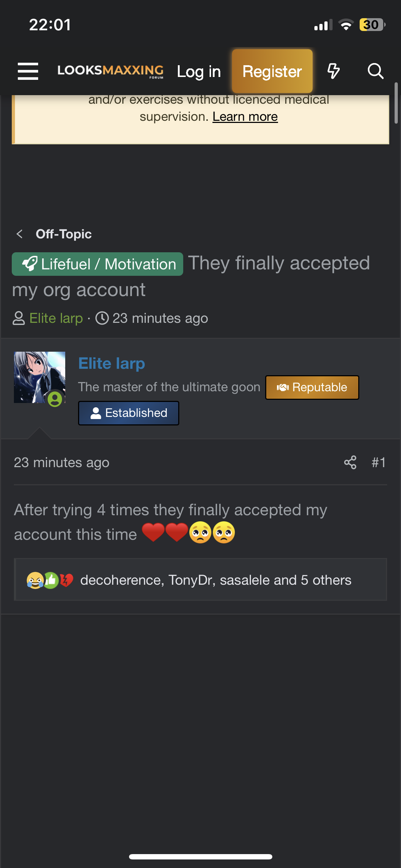Go back using the Off-Topic chevron
The width and height of the screenshot is (401, 868).
pos(20,234)
